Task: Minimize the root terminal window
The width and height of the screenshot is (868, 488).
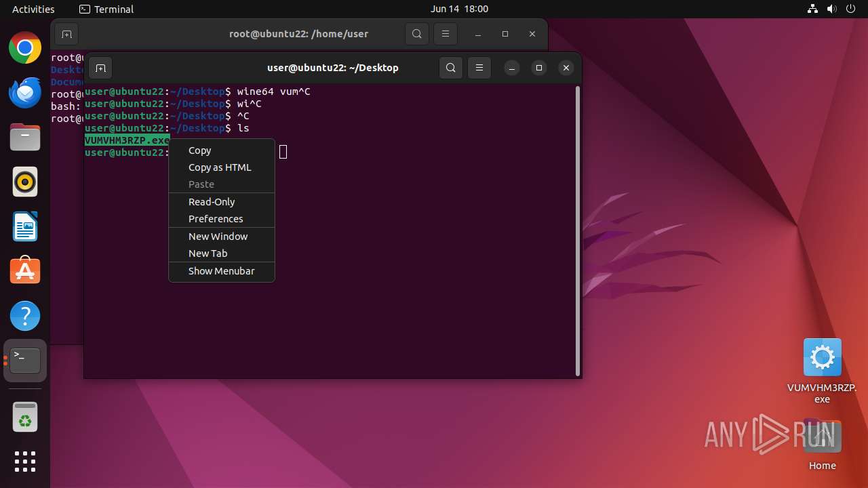Action: (x=478, y=34)
